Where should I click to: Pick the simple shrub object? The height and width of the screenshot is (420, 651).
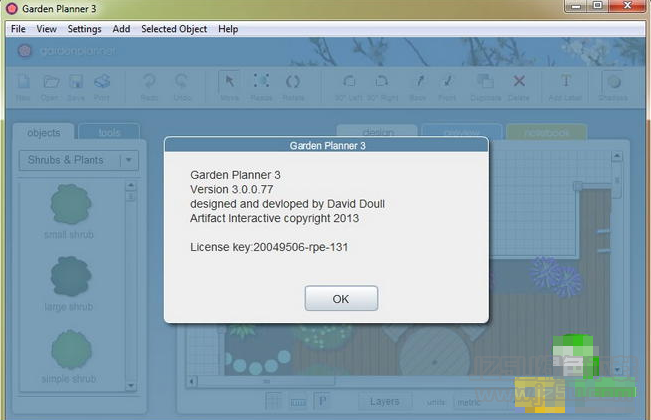[71, 349]
